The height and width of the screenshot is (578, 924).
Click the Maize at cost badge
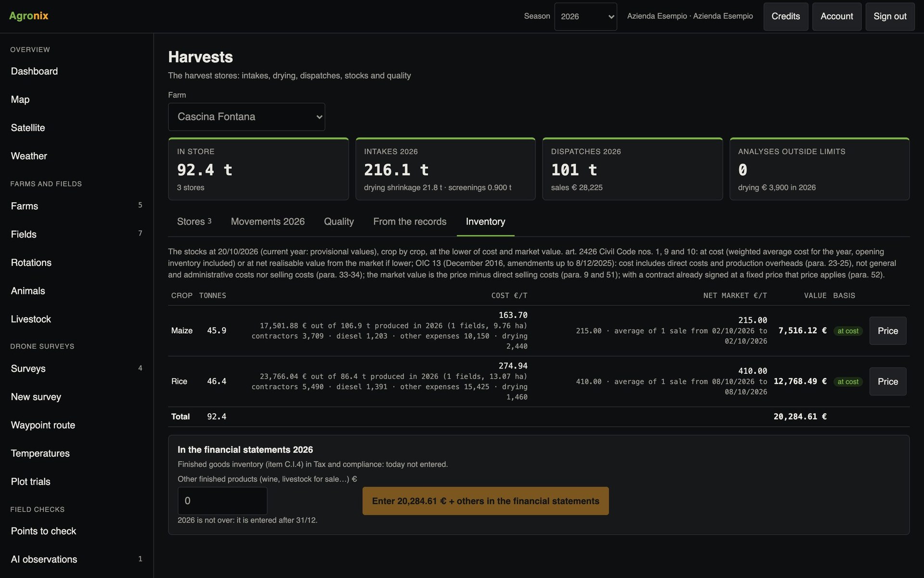pyautogui.click(x=848, y=331)
